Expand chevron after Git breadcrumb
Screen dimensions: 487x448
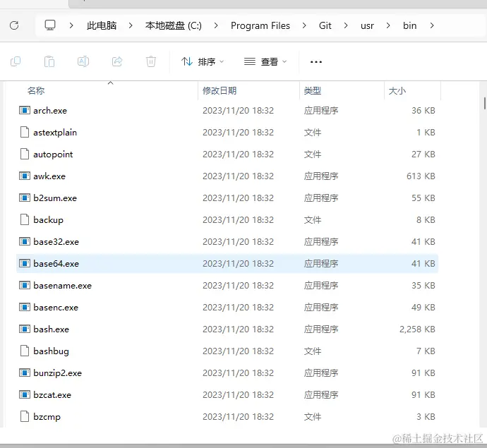[346, 25]
